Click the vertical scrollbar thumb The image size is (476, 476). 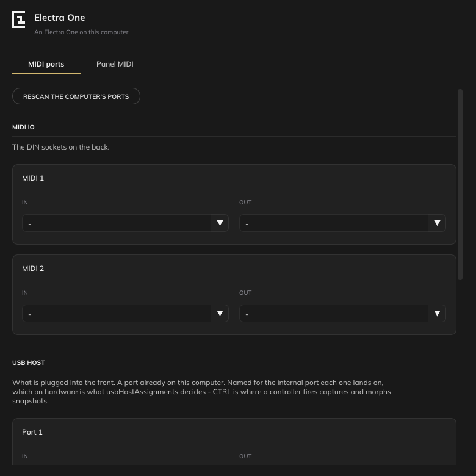click(460, 184)
